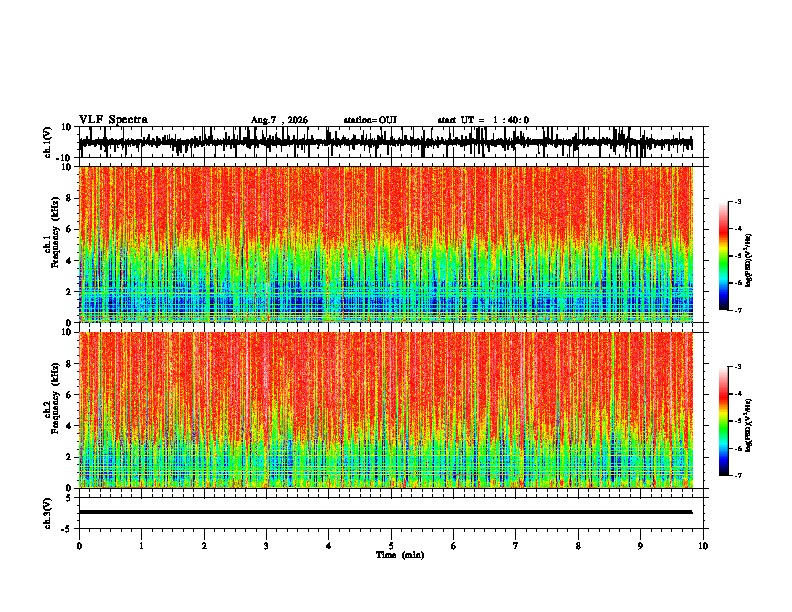Click the 'start UT = 1 : 40: 0' label
The height and width of the screenshot is (612, 792).
click(x=483, y=120)
